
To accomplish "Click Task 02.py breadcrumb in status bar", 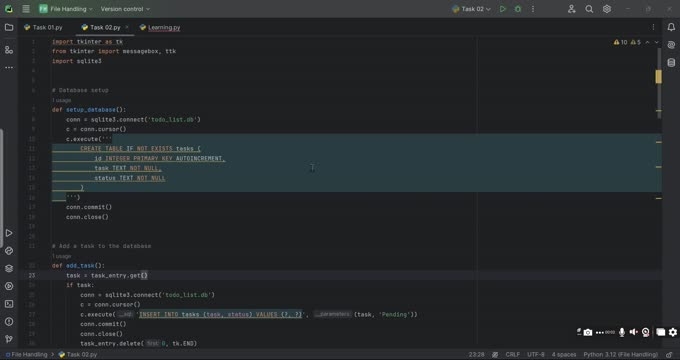I will [77, 355].
